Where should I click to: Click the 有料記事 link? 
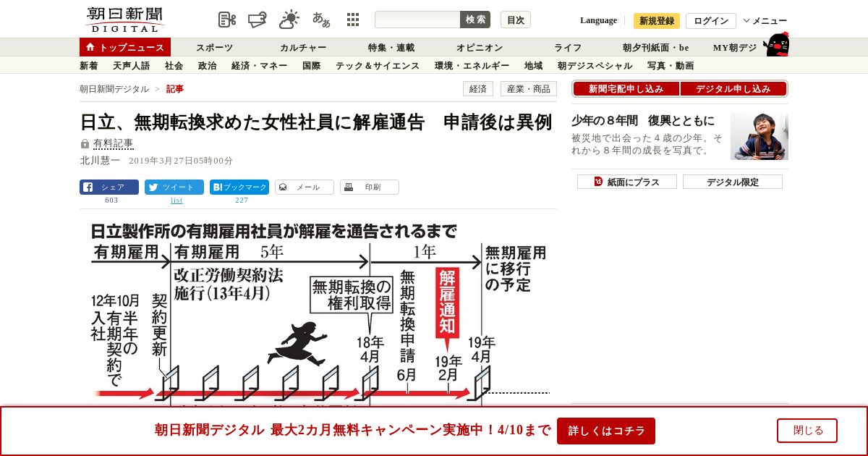(114, 143)
